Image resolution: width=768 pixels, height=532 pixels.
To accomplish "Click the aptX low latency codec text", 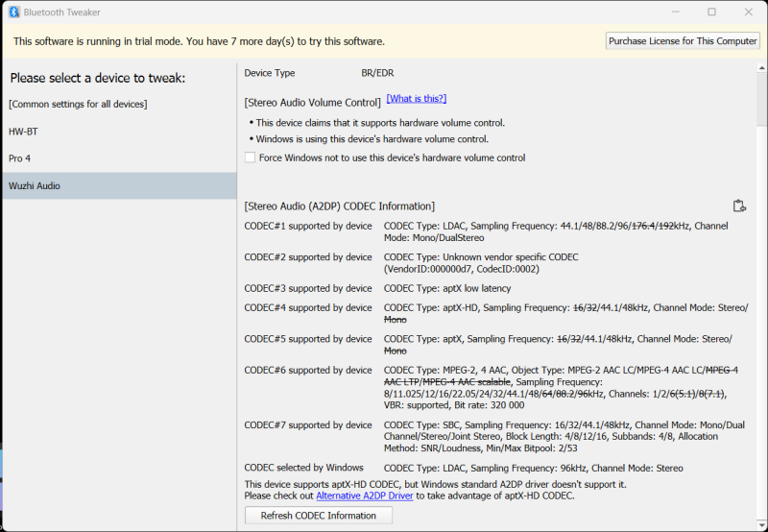I will click(x=447, y=288).
